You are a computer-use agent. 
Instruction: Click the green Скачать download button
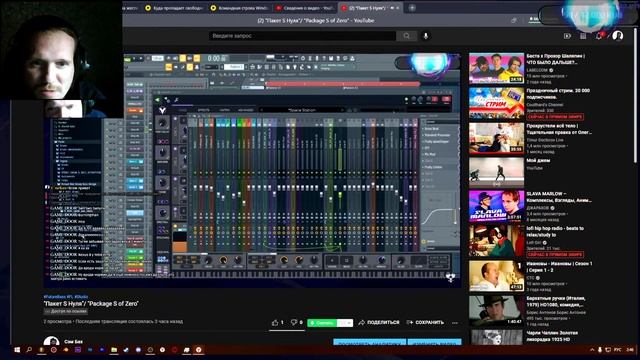point(322,323)
